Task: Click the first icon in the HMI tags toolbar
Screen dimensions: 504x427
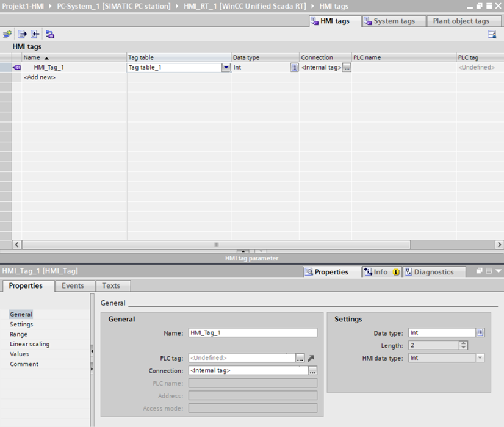Action: click(7, 35)
